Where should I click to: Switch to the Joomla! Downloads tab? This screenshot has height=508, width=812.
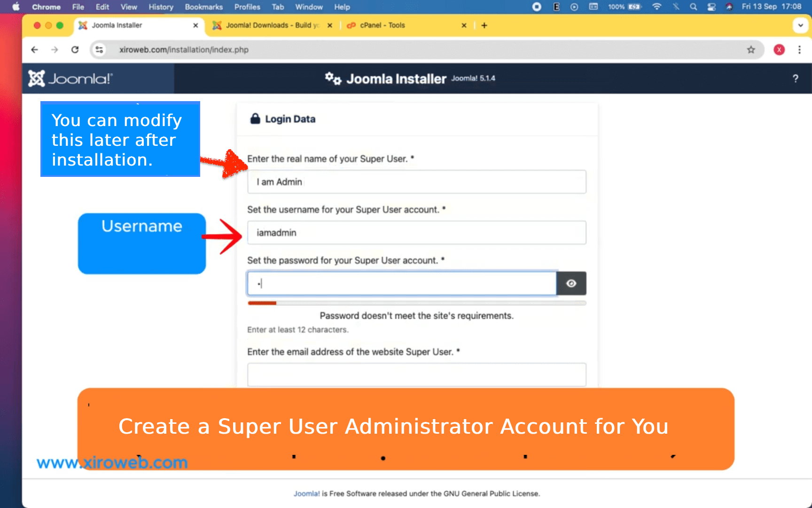click(272, 25)
